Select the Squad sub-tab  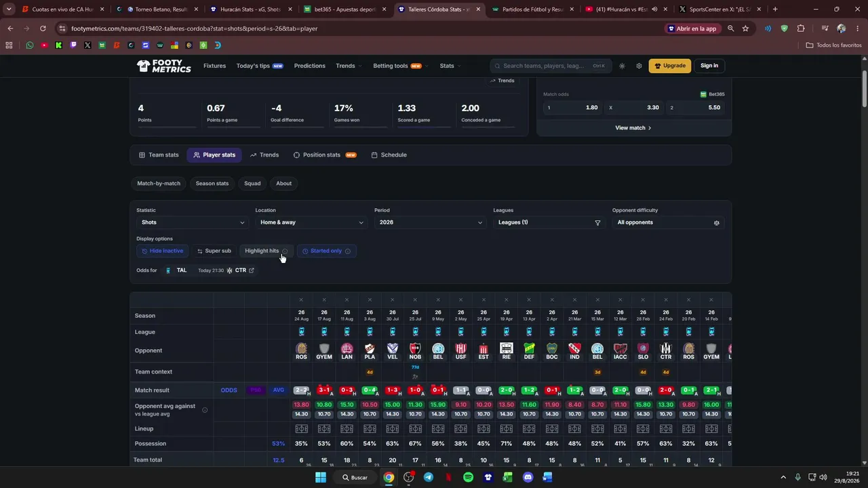pyautogui.click(x=252, y=184)
